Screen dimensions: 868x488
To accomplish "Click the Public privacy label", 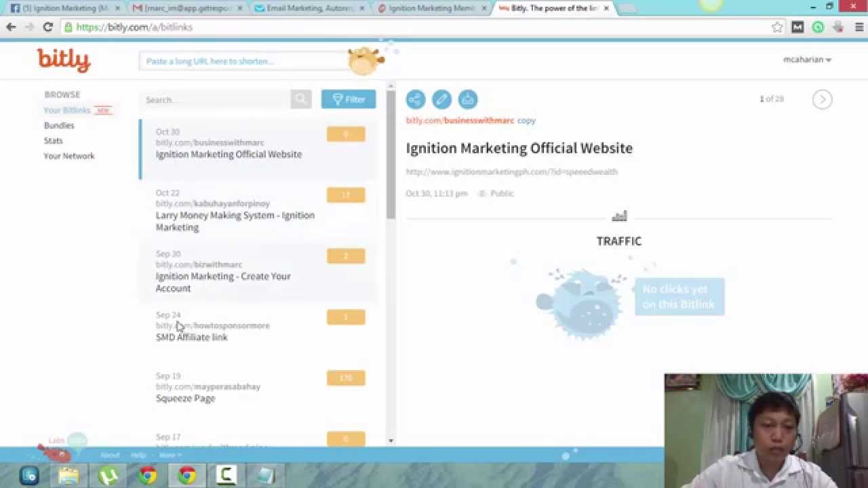I will [x=502, y=193].
